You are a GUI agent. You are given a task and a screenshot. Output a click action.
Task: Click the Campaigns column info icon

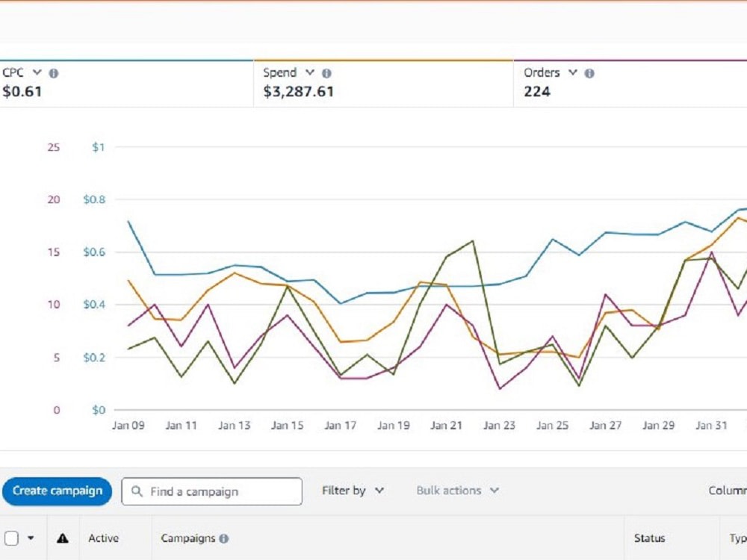pos(224,538)
